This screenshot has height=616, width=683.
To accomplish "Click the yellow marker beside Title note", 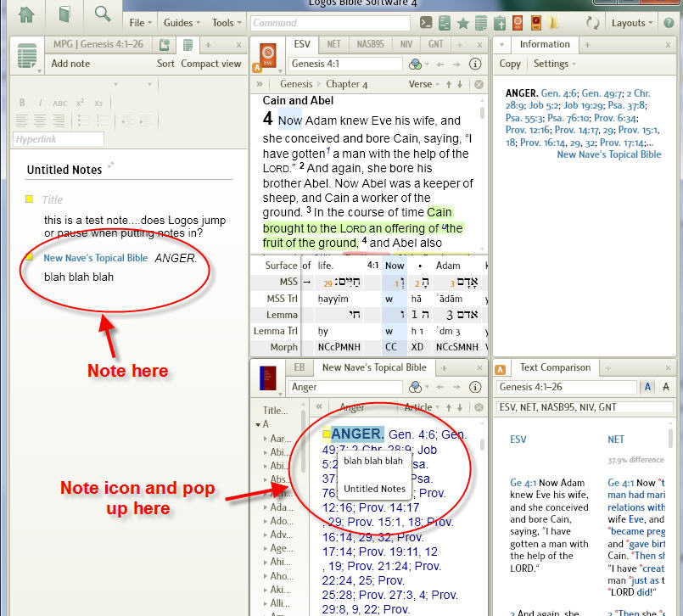I will 29,199.
